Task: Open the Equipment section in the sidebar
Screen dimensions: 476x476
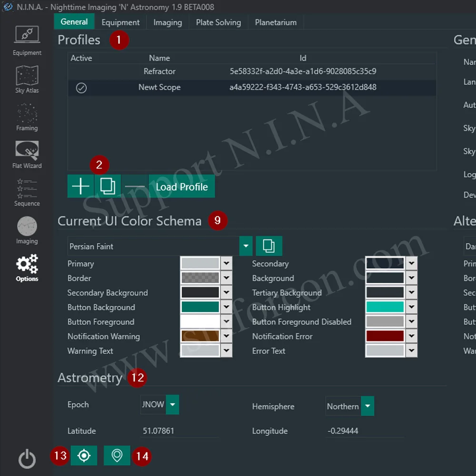Action: click(27, 40)
